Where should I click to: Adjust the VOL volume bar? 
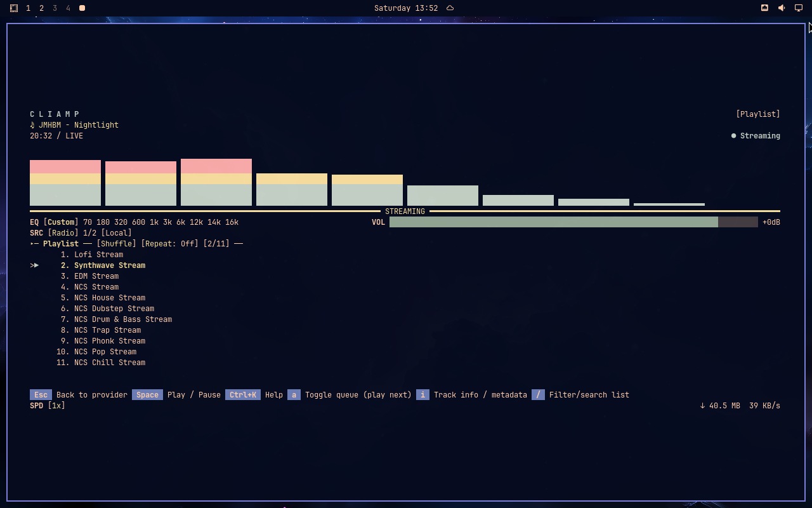coord(573,222)
